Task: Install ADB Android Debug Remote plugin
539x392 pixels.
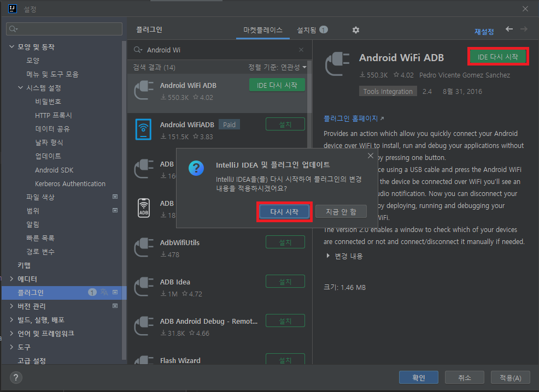Action: tap(285, 321)
